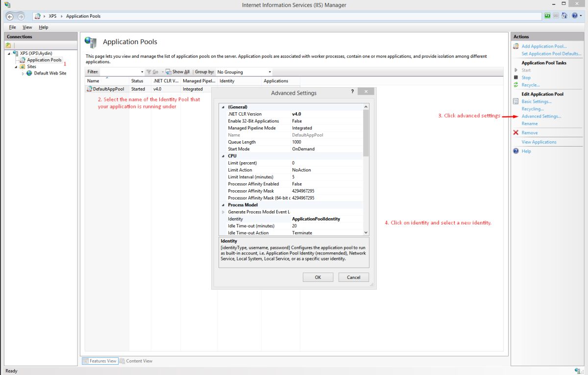Click the Connections pane folder toolbar icon

point(8,45)
